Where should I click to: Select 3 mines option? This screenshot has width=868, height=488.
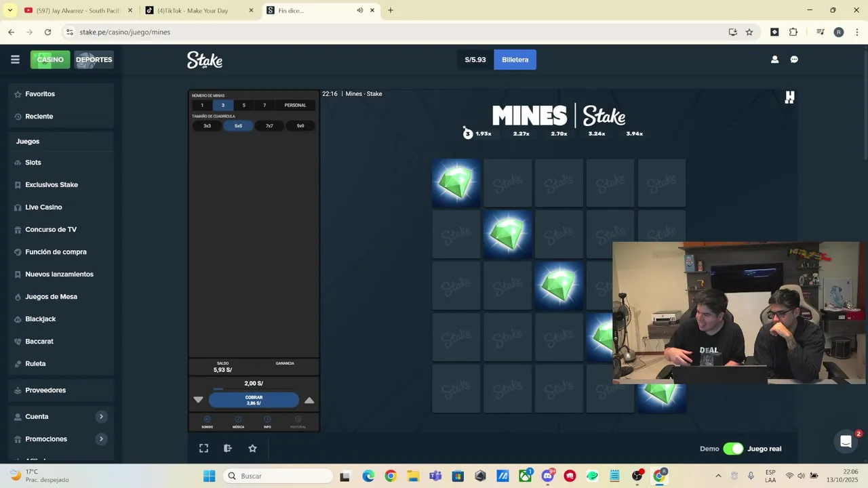[x=222, y=105]
